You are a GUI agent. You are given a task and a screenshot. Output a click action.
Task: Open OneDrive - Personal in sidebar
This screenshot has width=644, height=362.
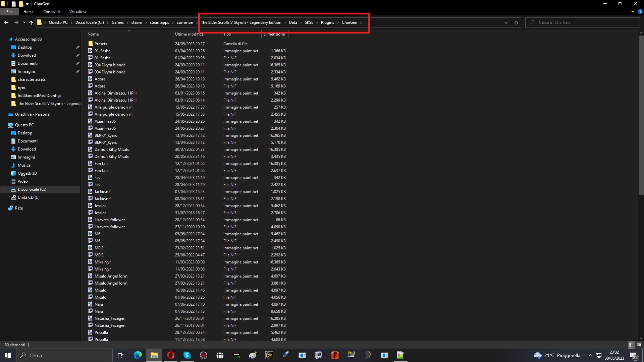click(33, 114)
